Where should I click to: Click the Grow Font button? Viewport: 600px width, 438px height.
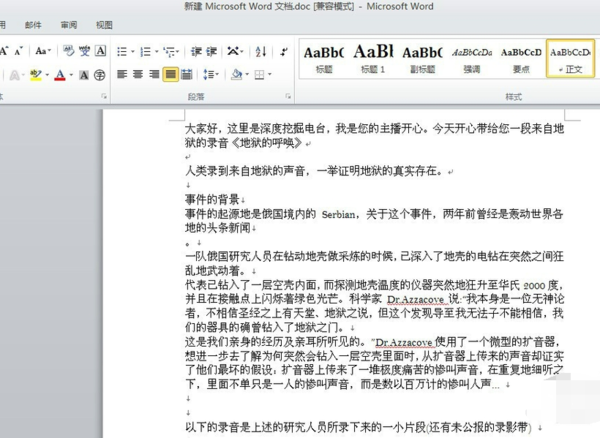(5, 51)
